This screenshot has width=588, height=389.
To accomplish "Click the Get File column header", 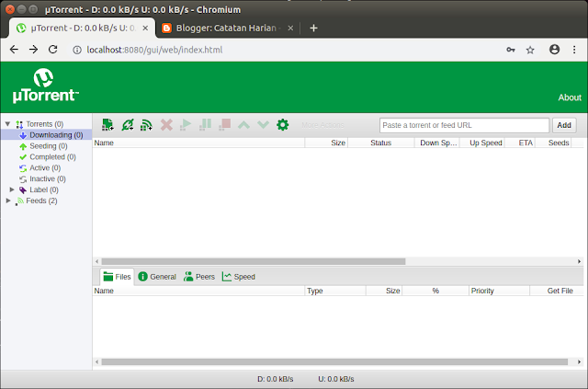I will [557, 291].
